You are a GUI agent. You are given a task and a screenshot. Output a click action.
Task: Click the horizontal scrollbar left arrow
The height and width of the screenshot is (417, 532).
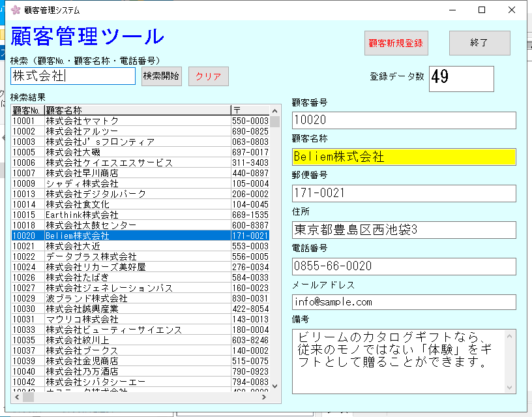click(x=17, y=397)
